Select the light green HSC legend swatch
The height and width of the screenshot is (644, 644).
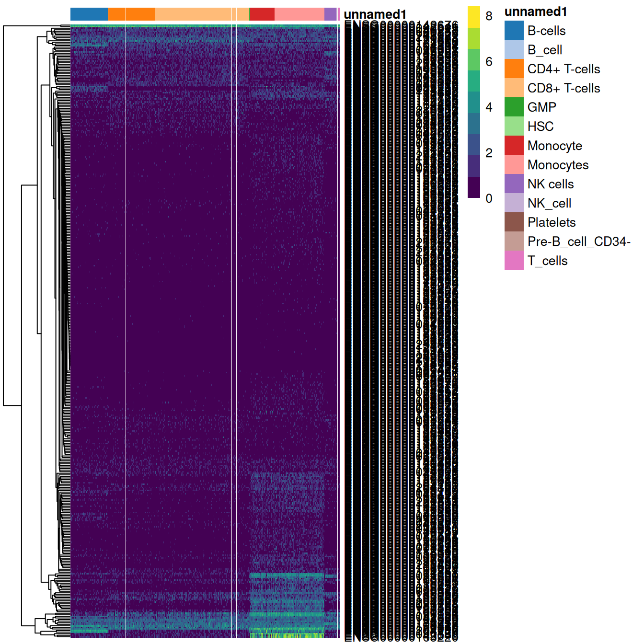514,126
